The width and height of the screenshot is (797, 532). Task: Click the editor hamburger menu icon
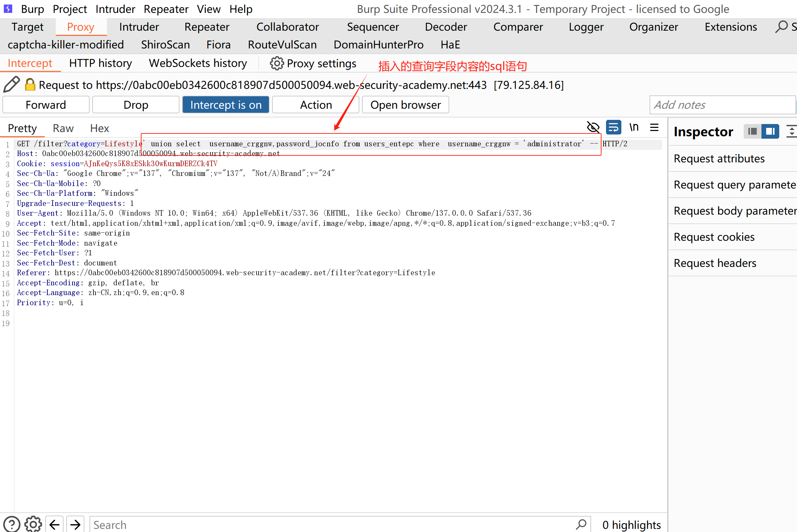654,128
